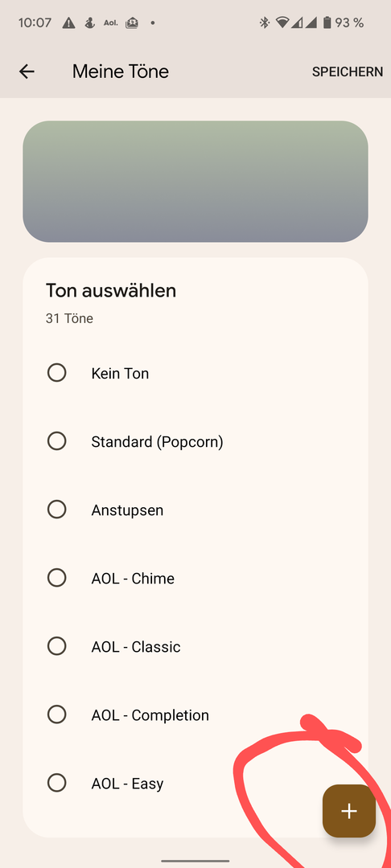
Task: Choose the AOL - Easy tone
Action: (195, 784)
